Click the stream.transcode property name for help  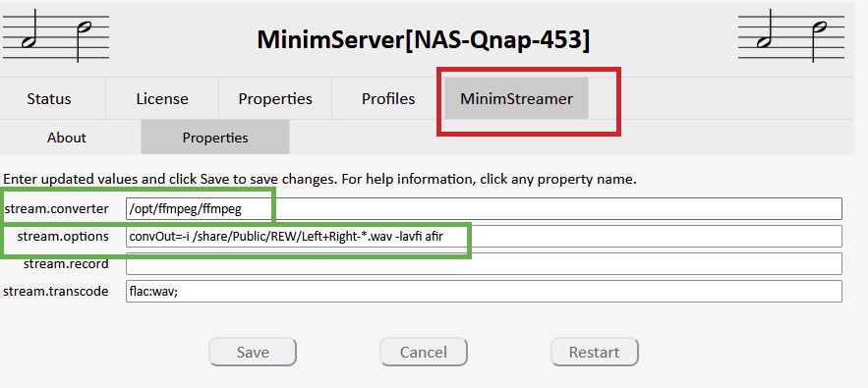pyautogui.click(x=56, y=291)
